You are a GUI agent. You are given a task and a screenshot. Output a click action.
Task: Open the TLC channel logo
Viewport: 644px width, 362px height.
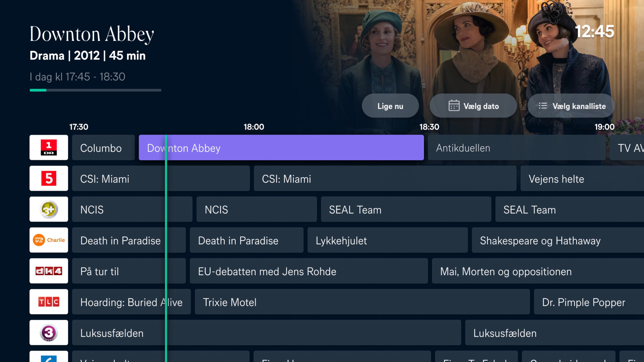(49, 302)
